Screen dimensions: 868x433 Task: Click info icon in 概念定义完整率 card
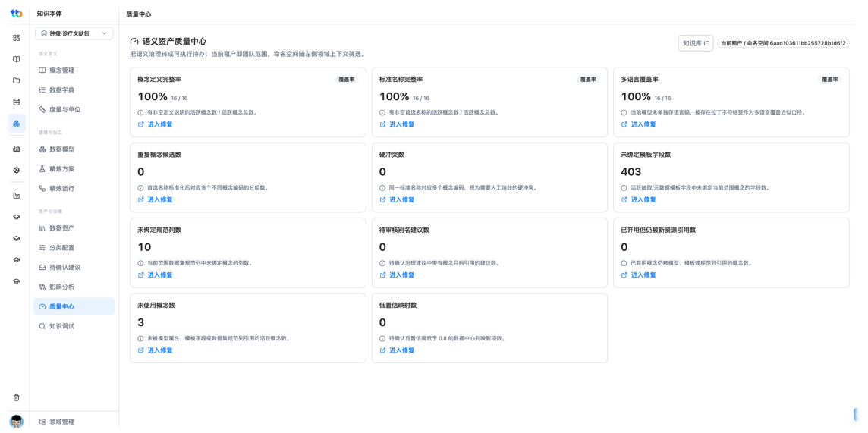tap(140, 112)
